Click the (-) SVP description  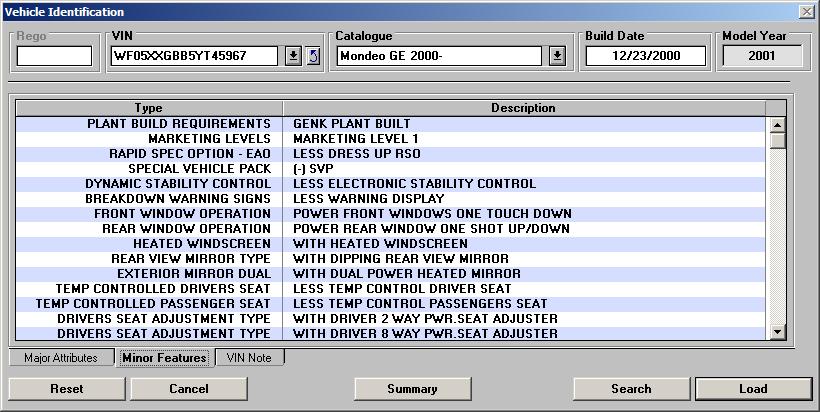click(313, 169)
